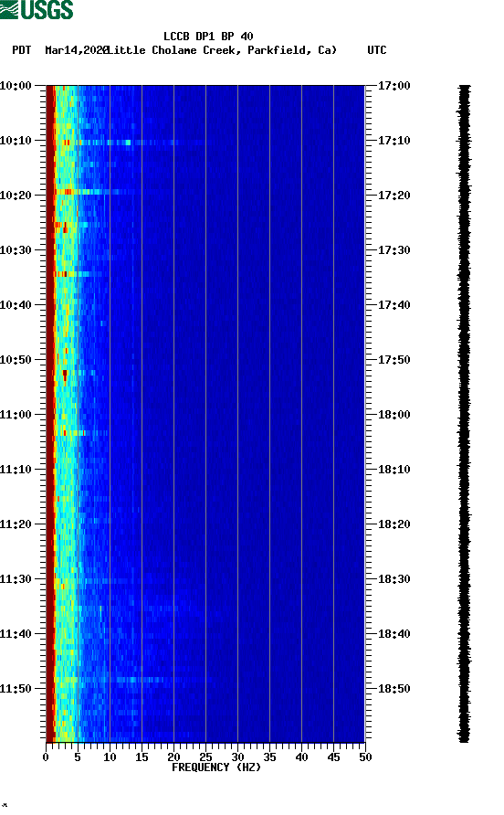
Task: Click the 18:30 UTC time label
Action: [394, 579]
